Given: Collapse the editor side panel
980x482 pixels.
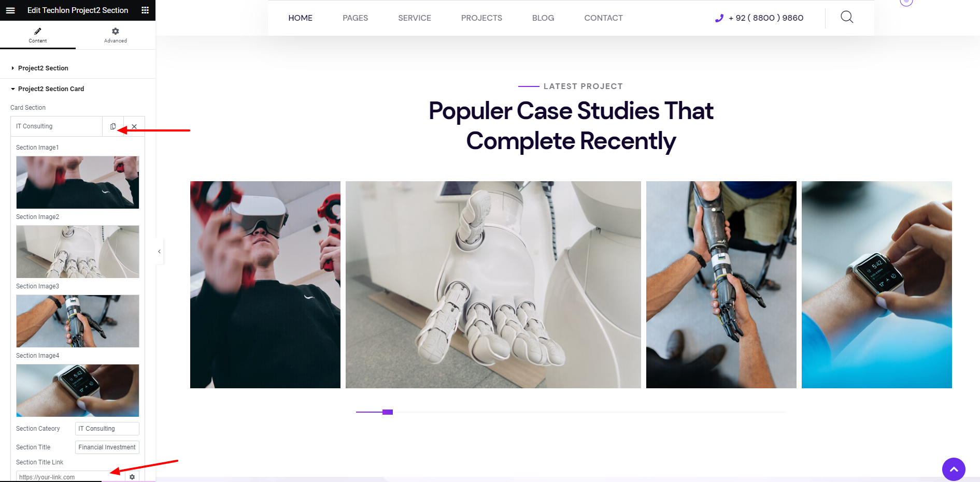Looking at the screenshot, I should 160,252.
